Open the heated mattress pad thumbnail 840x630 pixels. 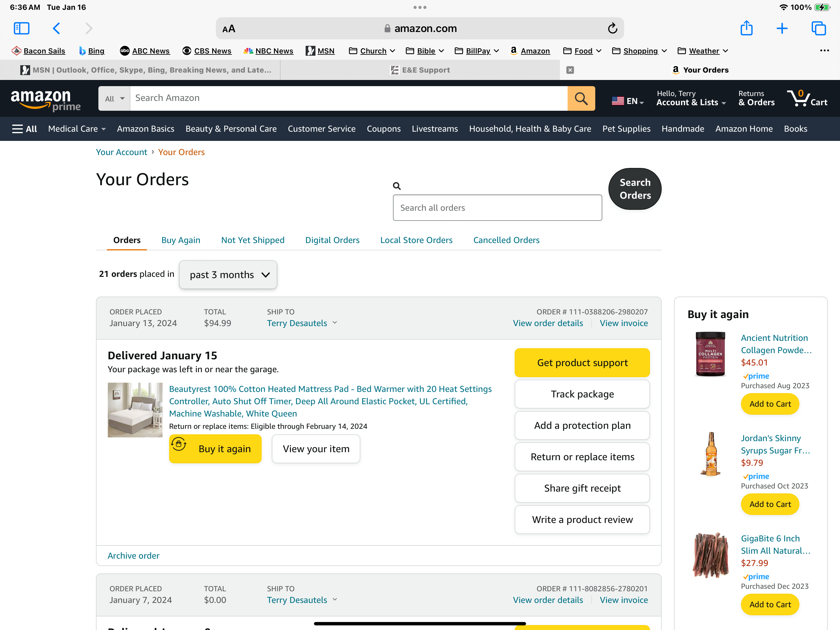(135, 410)
